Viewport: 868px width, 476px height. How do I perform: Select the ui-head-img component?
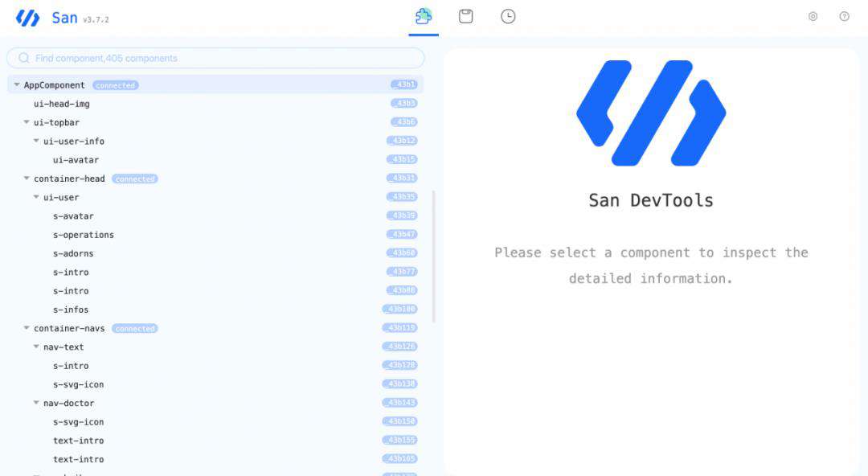coord(61,104)
